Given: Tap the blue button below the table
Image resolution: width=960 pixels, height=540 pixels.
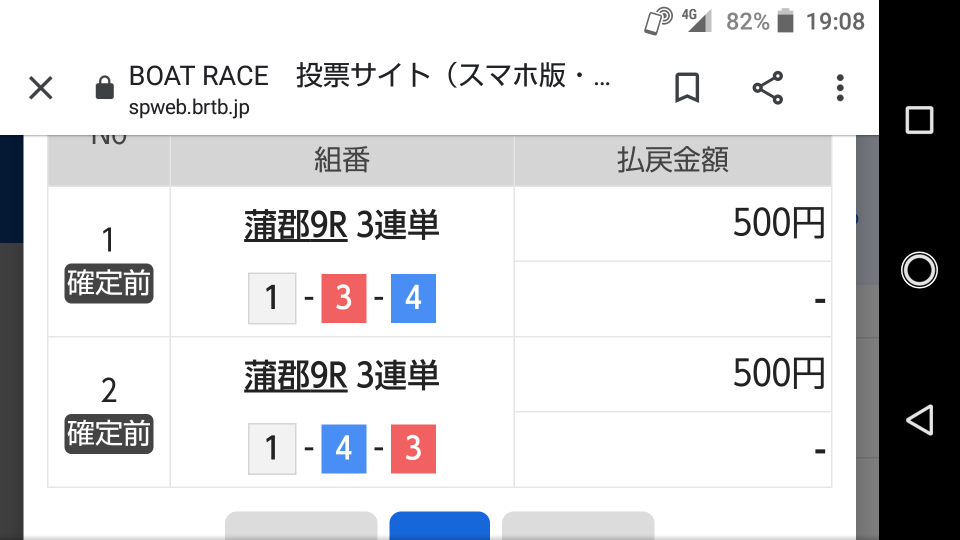Looking at the screenshot, I should [x=440, y=526].
